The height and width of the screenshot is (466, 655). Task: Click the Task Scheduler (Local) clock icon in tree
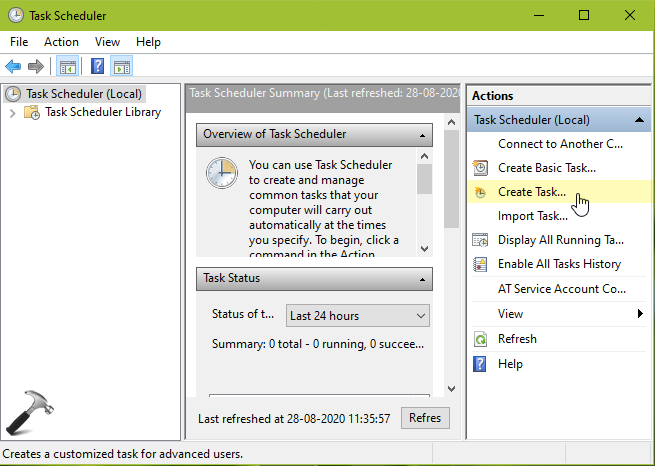coord(13,94)
